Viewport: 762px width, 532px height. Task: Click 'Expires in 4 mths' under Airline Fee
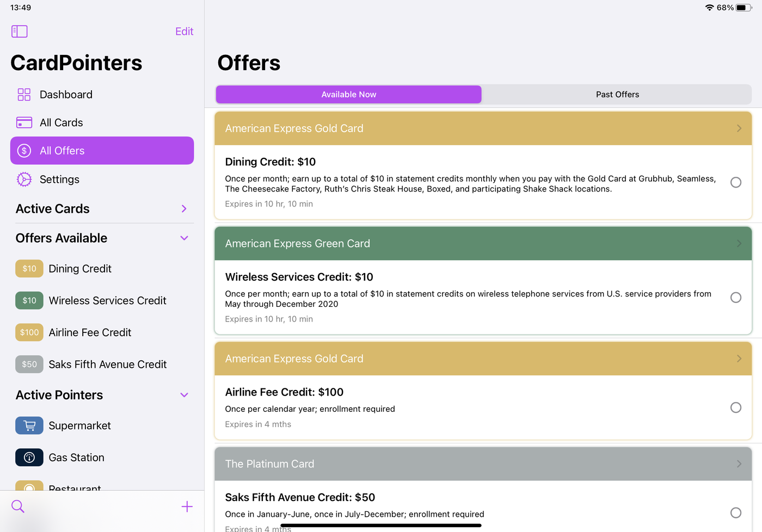[258, 424]
